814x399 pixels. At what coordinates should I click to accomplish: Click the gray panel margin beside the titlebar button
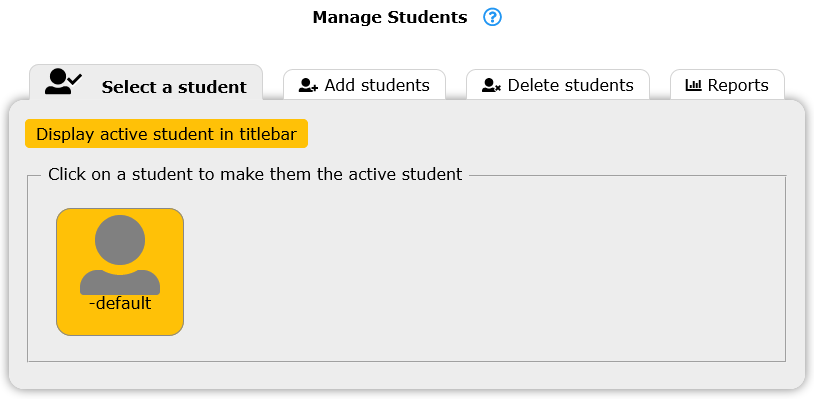coord(545,134)
